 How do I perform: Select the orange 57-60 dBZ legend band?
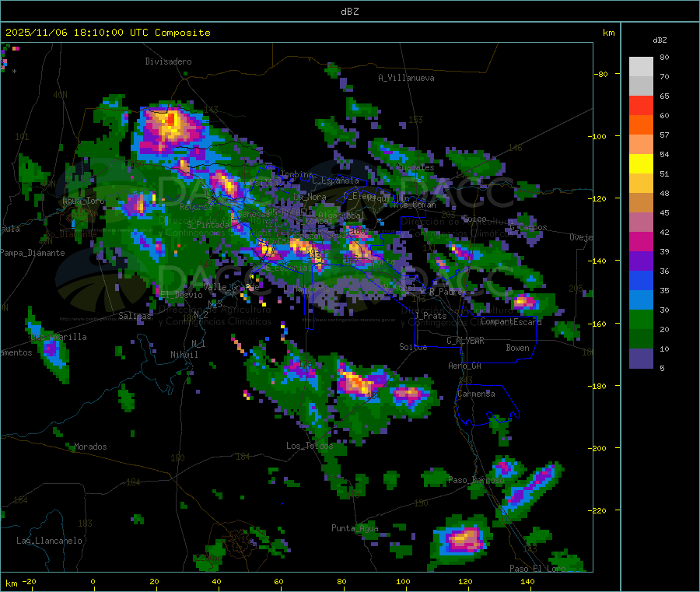[x=641, y=125]
